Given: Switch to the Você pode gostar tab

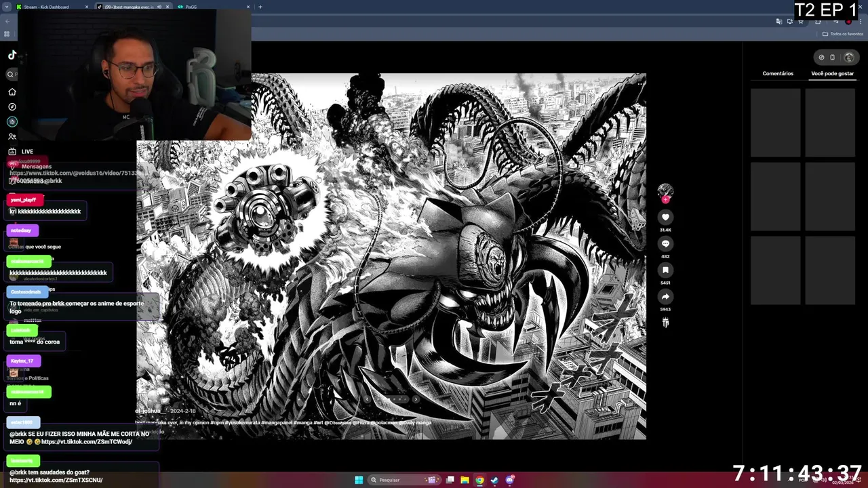Looking at the screenshot, I should pos(832,73).
